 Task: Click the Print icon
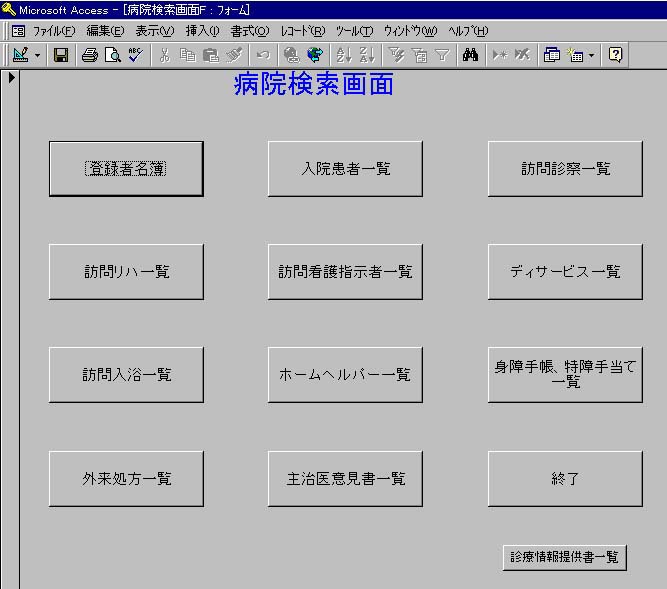(x=90, y=55)
